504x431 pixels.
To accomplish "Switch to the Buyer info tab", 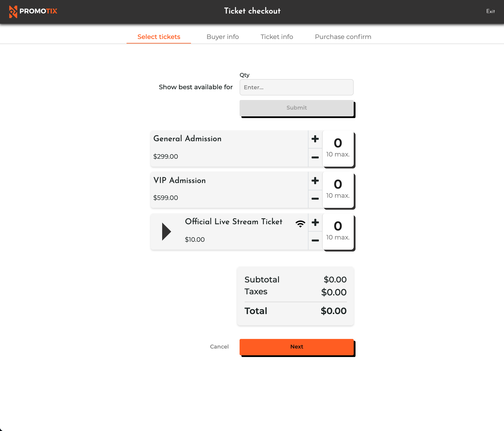I will pyautogui.click(x=223, y=37).
